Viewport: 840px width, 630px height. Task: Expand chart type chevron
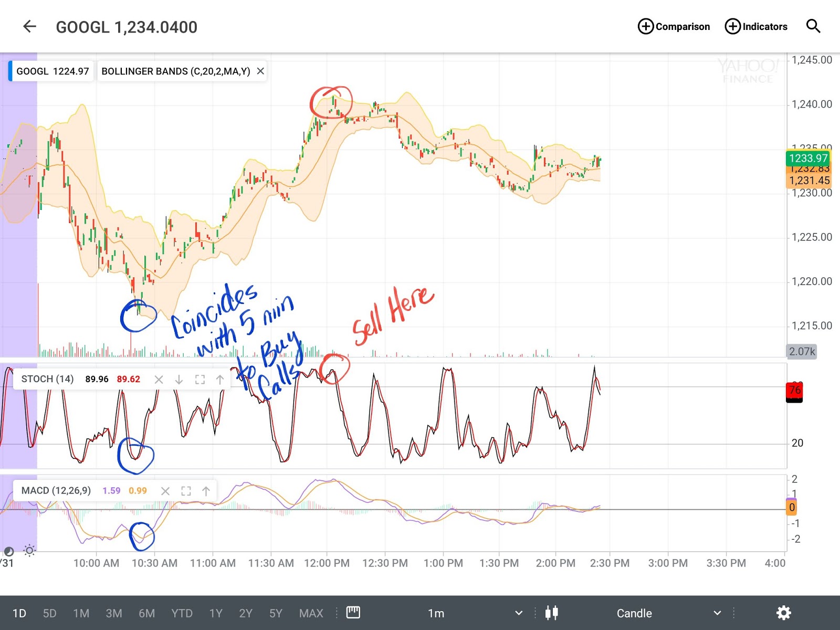click(x=717, y=613)
